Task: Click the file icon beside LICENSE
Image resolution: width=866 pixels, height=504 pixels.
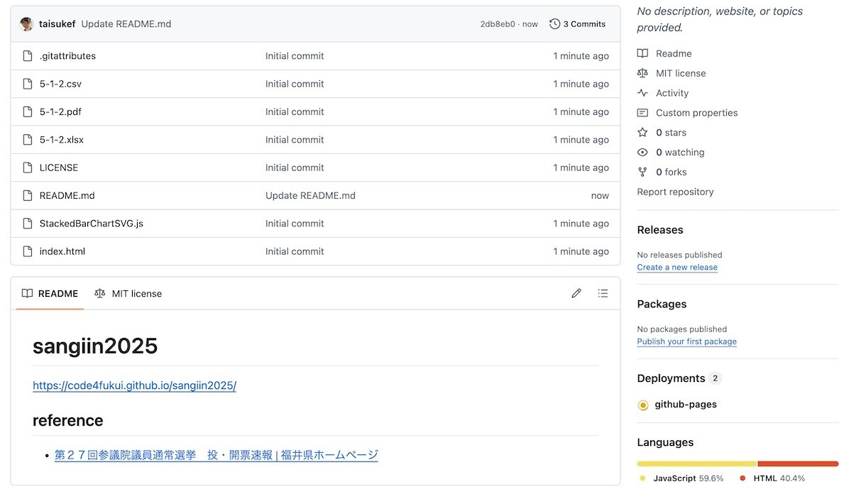Action: [x=28, y=168]
